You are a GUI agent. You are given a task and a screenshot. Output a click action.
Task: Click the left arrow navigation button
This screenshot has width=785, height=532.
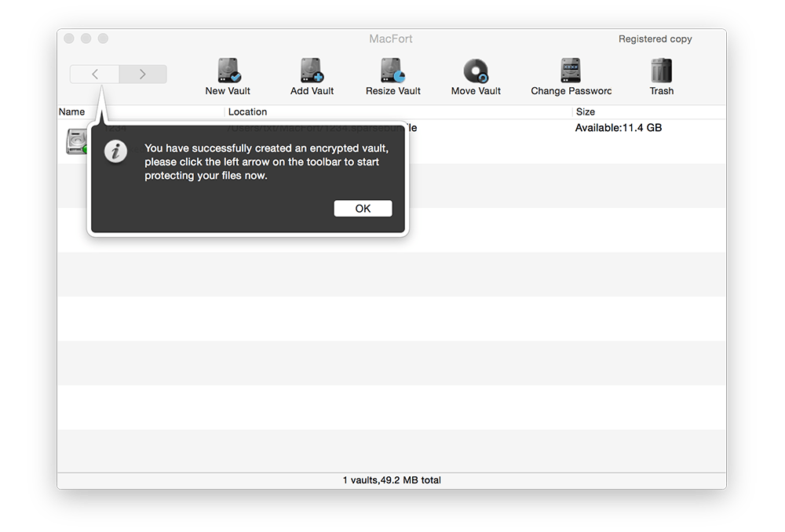95,74
